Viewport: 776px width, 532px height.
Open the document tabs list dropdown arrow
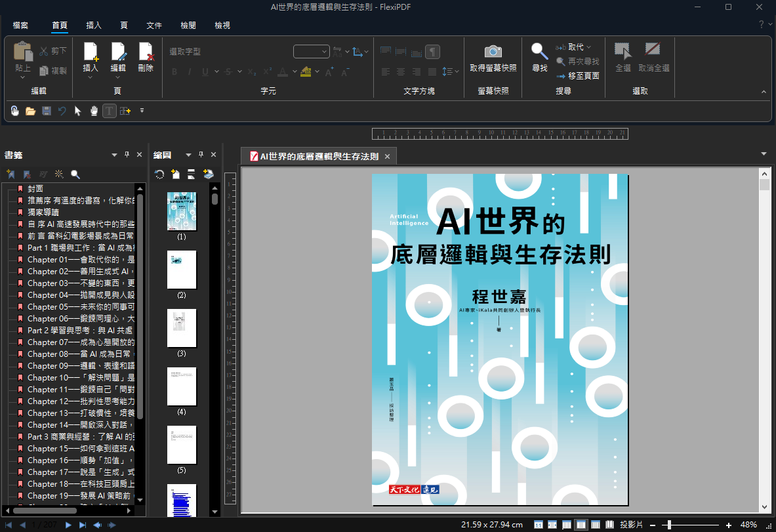(764, 154)
